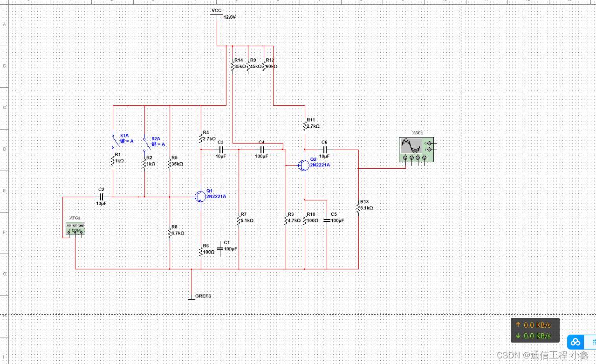Screen dimensions: 596x364
Task: Click the 2N2221A label of Q1
Action: (x=216, y=196)
